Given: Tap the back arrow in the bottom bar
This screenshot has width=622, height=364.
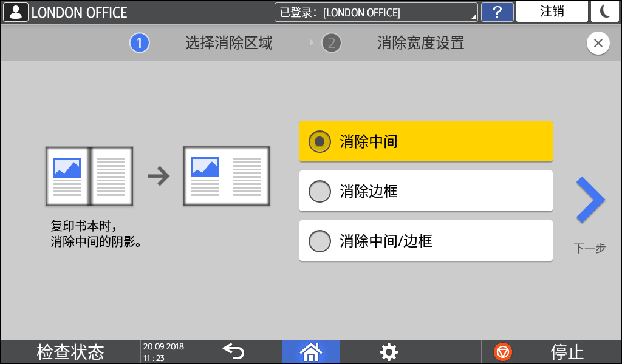Looking at the screenshot, I should click(x=233, y=351).
